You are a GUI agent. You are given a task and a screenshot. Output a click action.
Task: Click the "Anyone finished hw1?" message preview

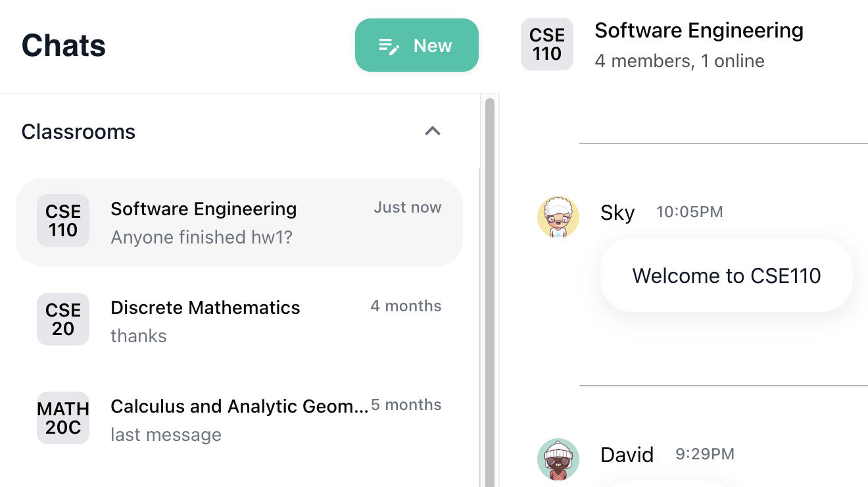201,237
